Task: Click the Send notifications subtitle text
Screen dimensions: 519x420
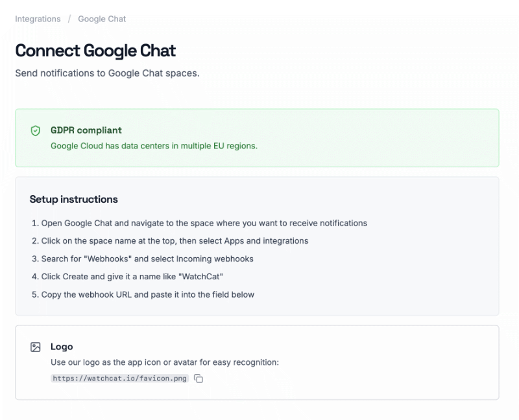Action: pyautogui.click(x=107, y=73)
